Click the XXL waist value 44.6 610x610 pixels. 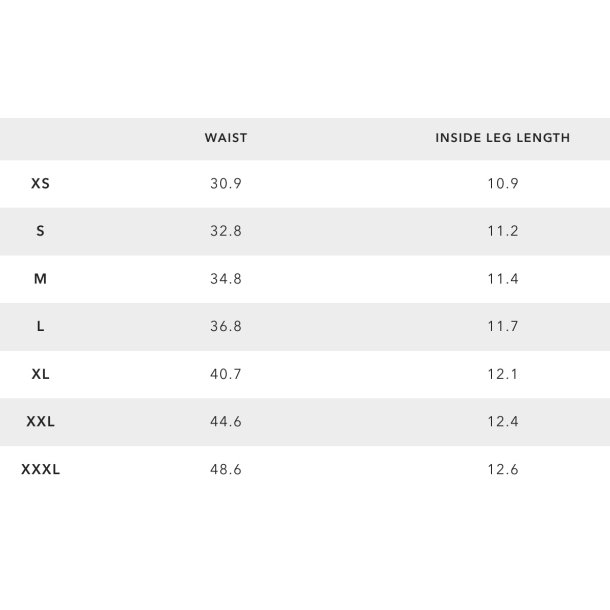pos(225,422)
